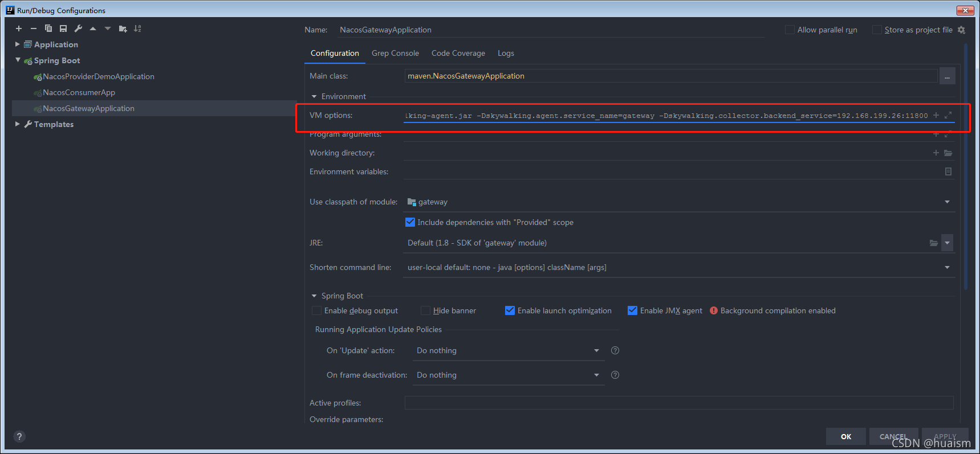Open dialog help question mark button
Screen dimensions: 980x454
click(x=19, y=436)
